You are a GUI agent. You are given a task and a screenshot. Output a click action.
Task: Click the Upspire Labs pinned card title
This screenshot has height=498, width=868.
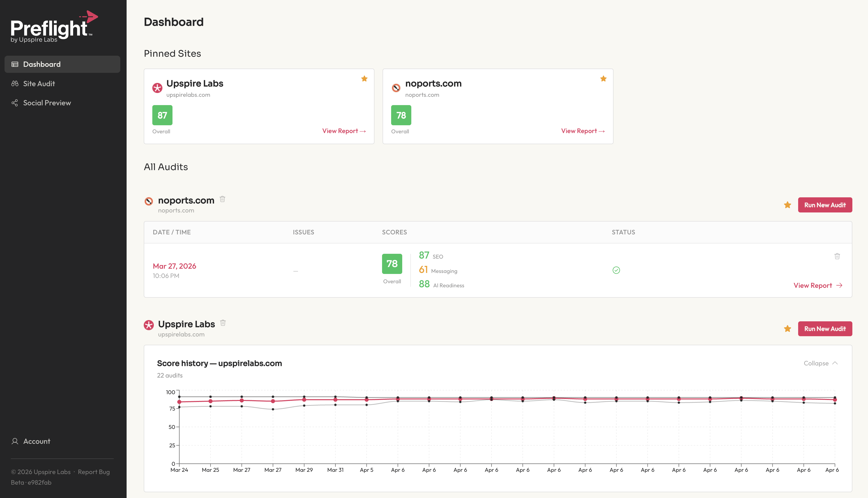[195, 83]
